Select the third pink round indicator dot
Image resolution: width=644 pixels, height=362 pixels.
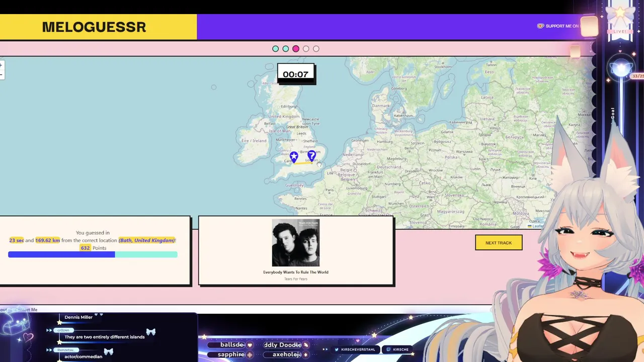point(296,49)
